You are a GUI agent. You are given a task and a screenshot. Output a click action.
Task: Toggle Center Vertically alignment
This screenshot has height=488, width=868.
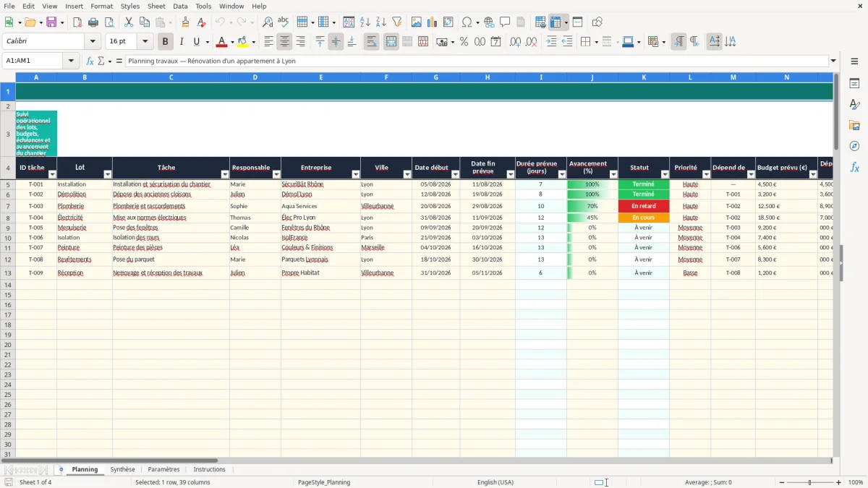tap(336, 42)
